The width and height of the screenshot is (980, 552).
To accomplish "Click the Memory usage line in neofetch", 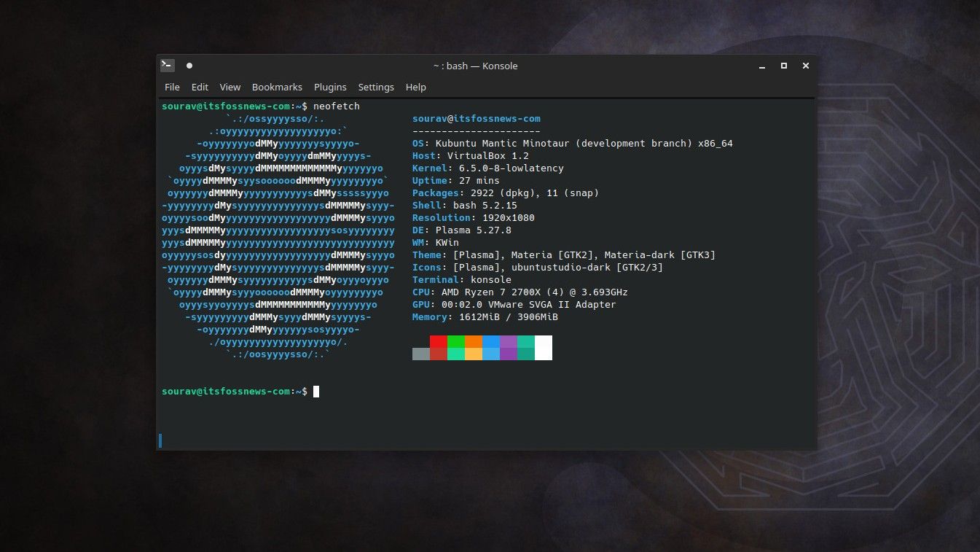I will point(485,316).
